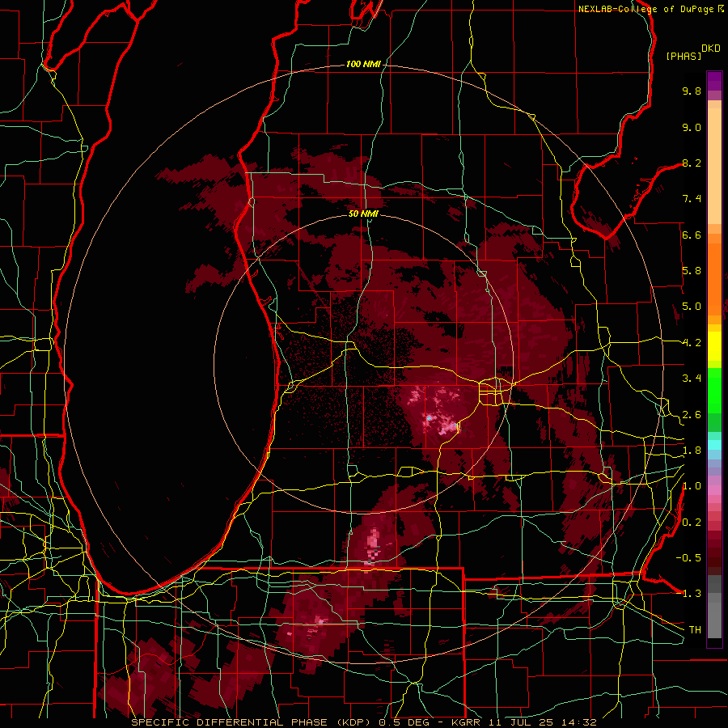Click the DKD units label above the scale
Image resolution: width=728 pixels, height=728 pixels.
[711, 49]
